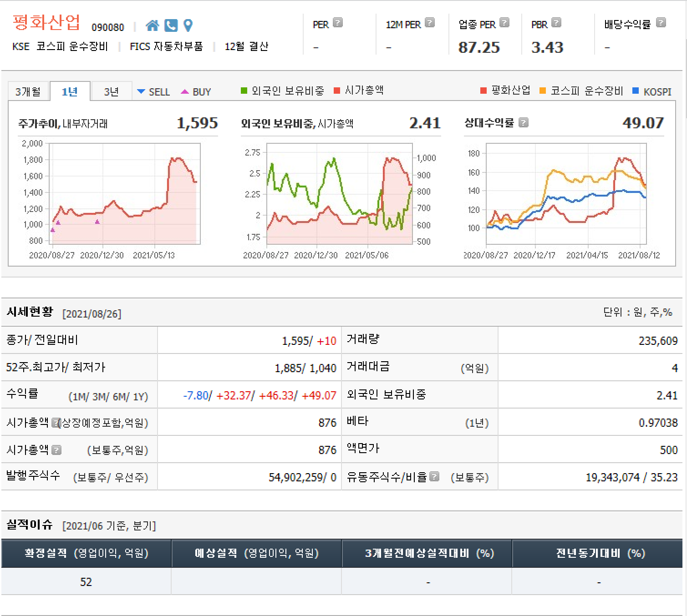Viewport: 687px width, 616px height.
Task: Click stock code 090080
Action: coord(108,27)
